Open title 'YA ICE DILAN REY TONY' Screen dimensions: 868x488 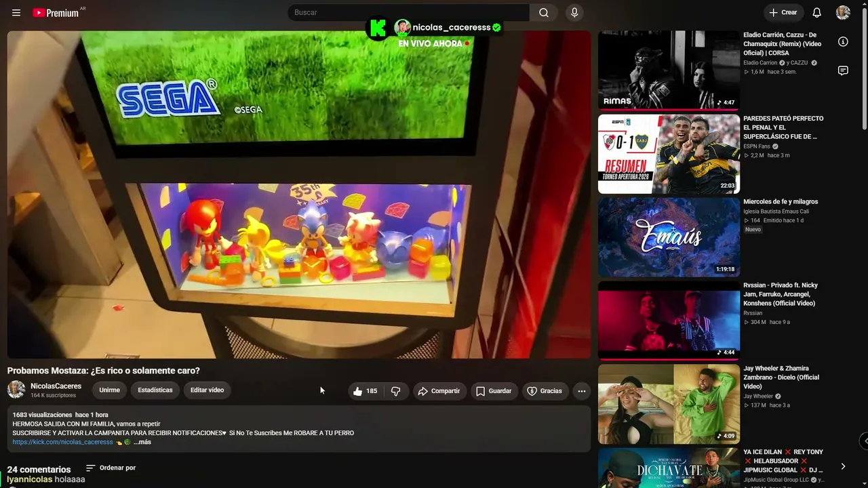(783, 461)
